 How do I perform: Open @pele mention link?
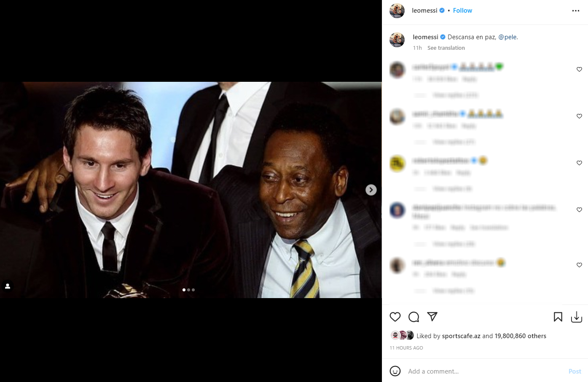coord(507,37)
